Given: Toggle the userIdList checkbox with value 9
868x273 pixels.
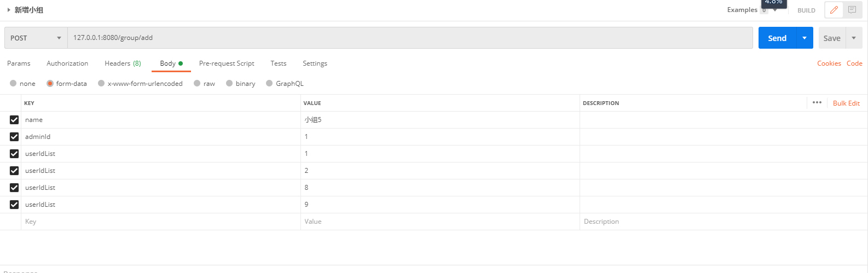Looking at the screenshot, I should coord(14,205).
